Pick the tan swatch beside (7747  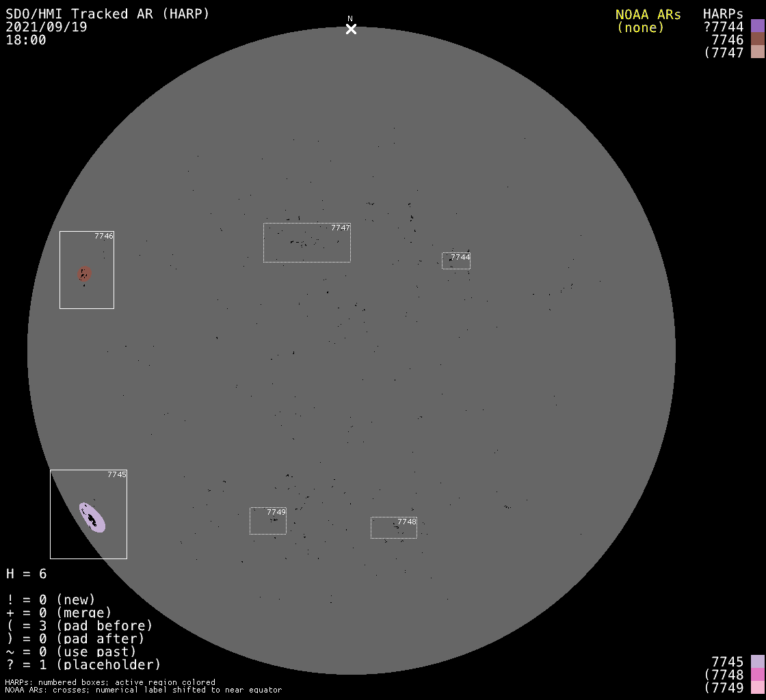tap(757, 52)
